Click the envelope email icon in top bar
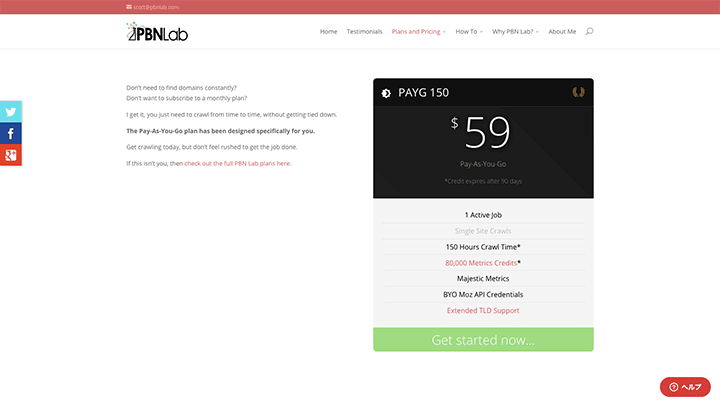This screenshot has height=403, width=720. point(129,7)
